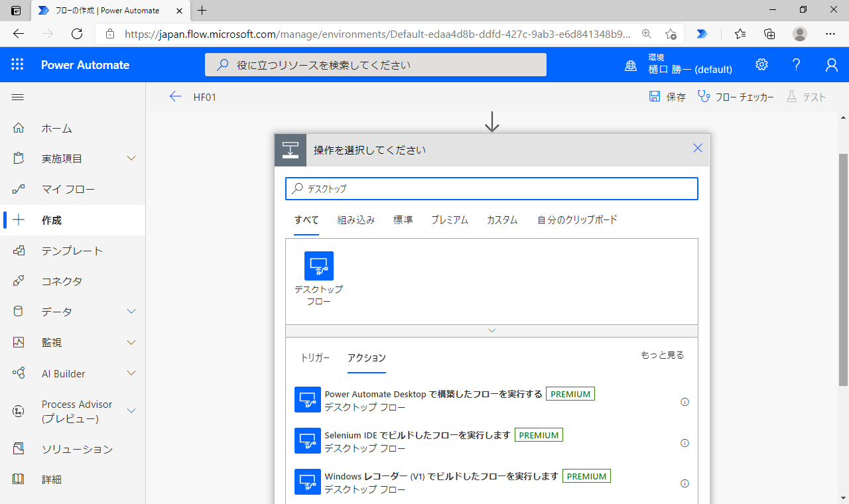Screen dimensions: 849x504
Task: Expand the 監視 chevron
Action: point(131,342)
